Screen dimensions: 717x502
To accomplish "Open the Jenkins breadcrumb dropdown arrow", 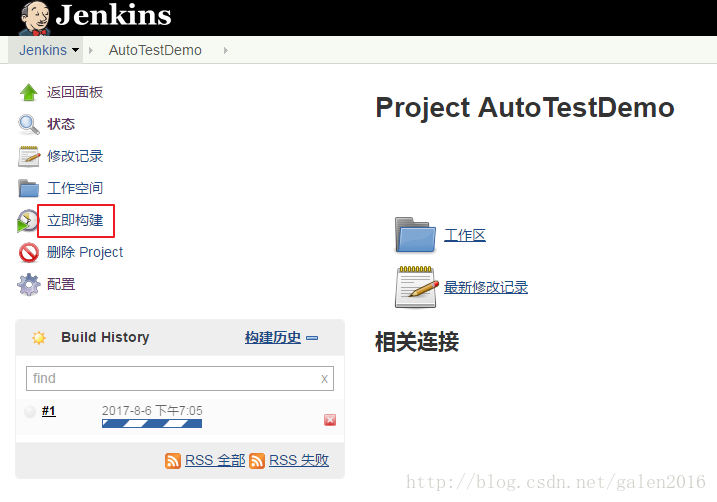I will coord(75,50).
